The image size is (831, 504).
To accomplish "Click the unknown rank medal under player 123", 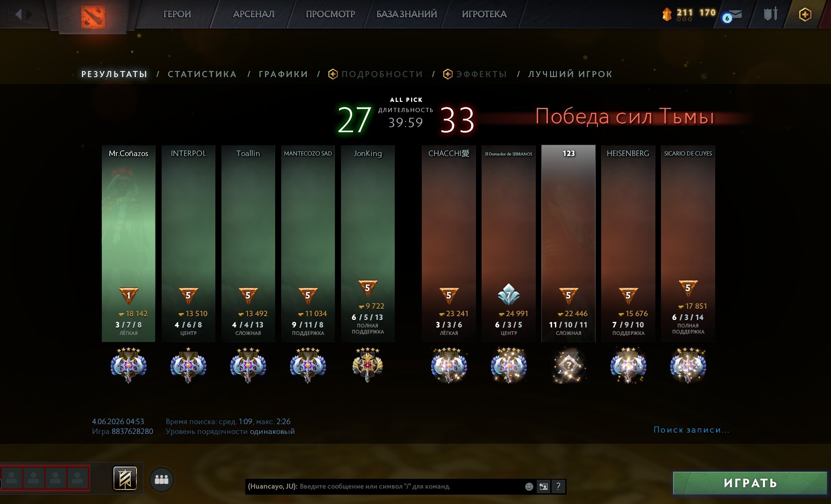I will tap(568, 365).
